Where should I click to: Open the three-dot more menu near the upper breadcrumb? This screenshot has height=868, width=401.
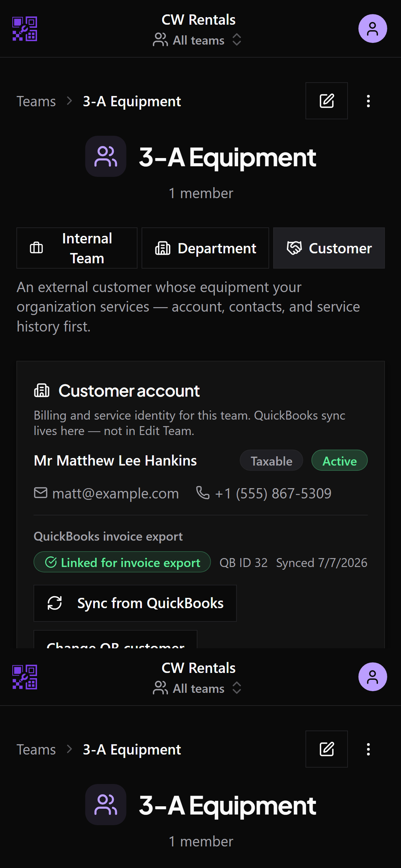[x=368, y=101]
